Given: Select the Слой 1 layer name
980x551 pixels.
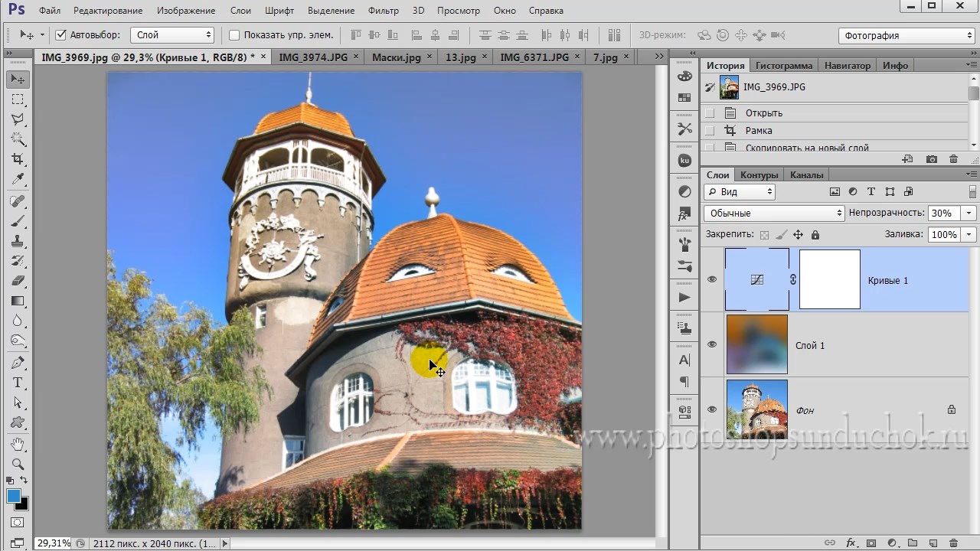Looking at the screenshot, I should (810, 345).
